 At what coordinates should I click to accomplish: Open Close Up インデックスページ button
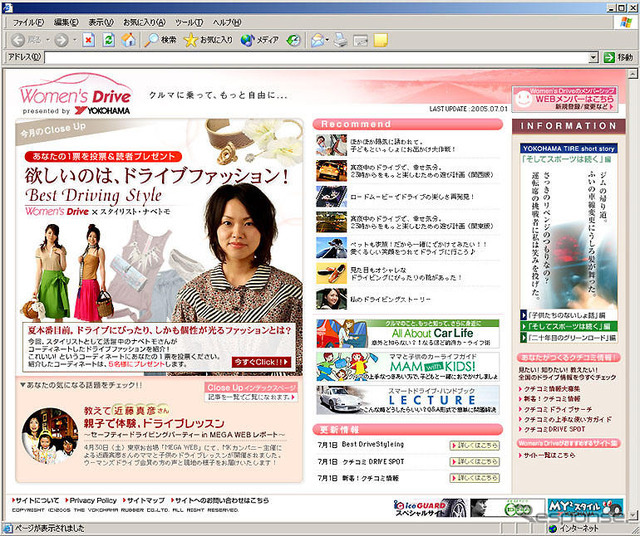click(x=251, y=392)
